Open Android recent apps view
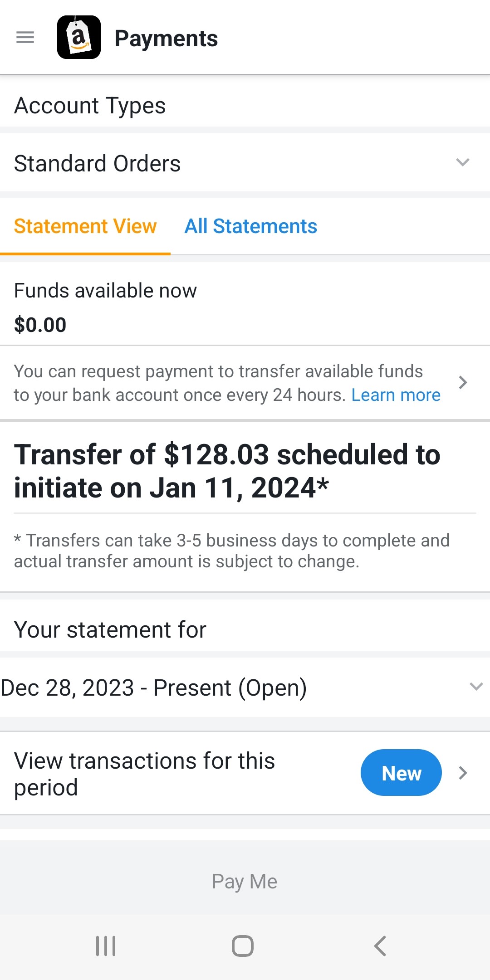Screen dimensions: 490x980 pyautogui.click(x=106, y=946)
